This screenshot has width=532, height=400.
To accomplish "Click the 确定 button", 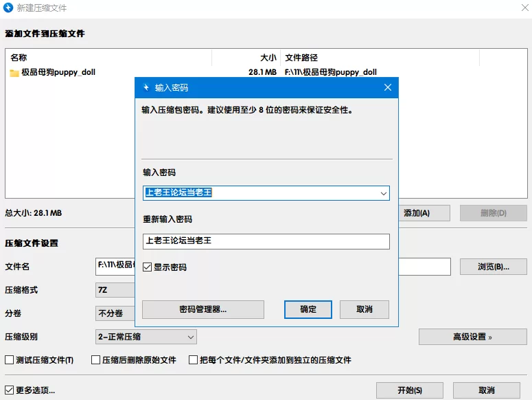I will pyautogui.click(x=308, y=309).
